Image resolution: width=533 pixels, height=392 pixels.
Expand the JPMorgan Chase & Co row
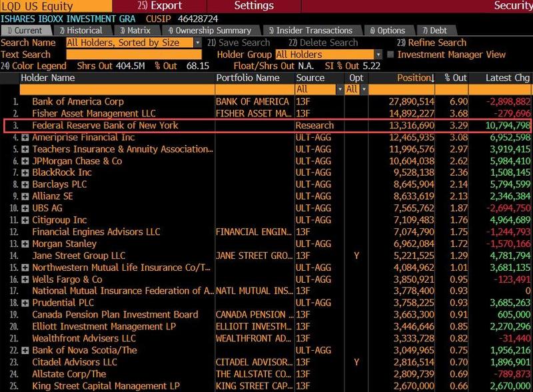pyautogui.click(x=25, y=161)
